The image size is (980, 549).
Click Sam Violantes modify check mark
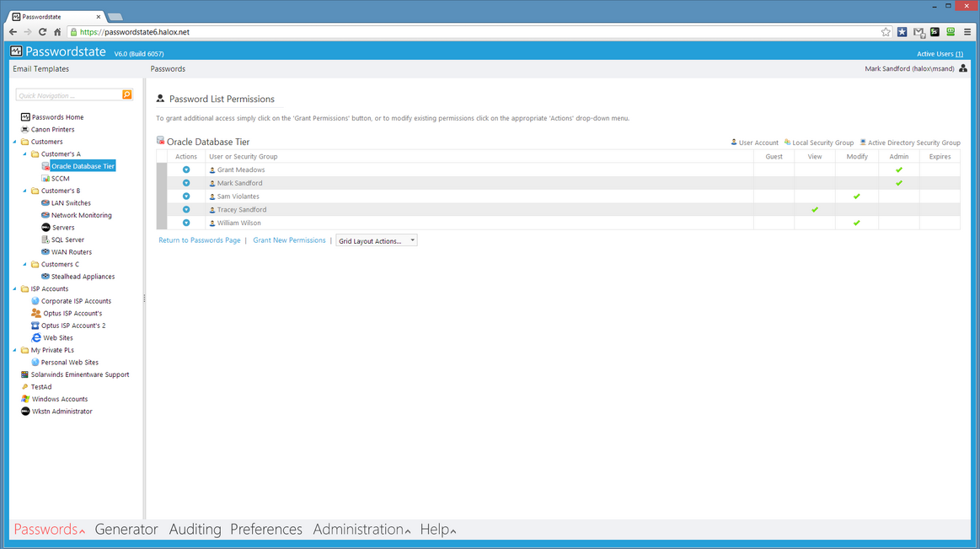coord(856,196)
